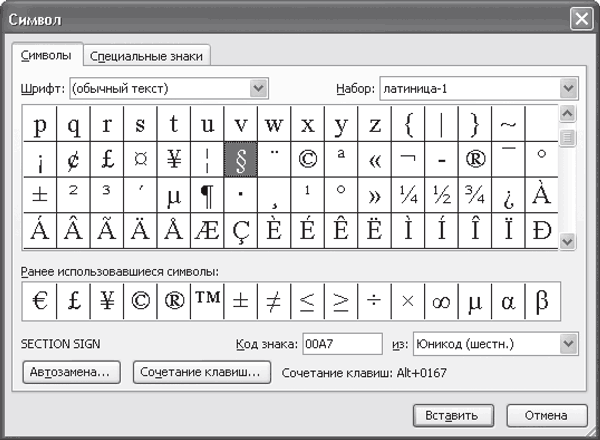Viewport: 600px width, 440px height.
Task: Select the not-equal ≠ recent symbol
Action: point(273,300)
